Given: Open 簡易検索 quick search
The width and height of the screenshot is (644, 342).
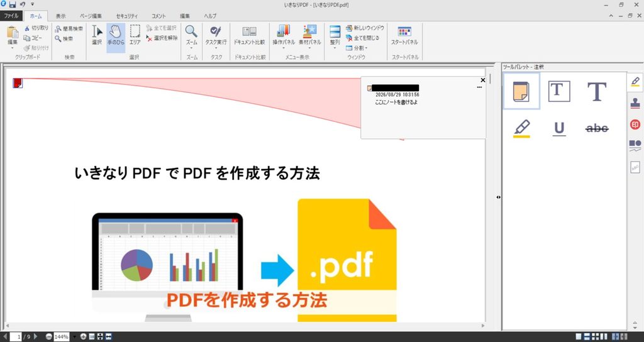Looking at the screenshot, I should tap(69, 29).
